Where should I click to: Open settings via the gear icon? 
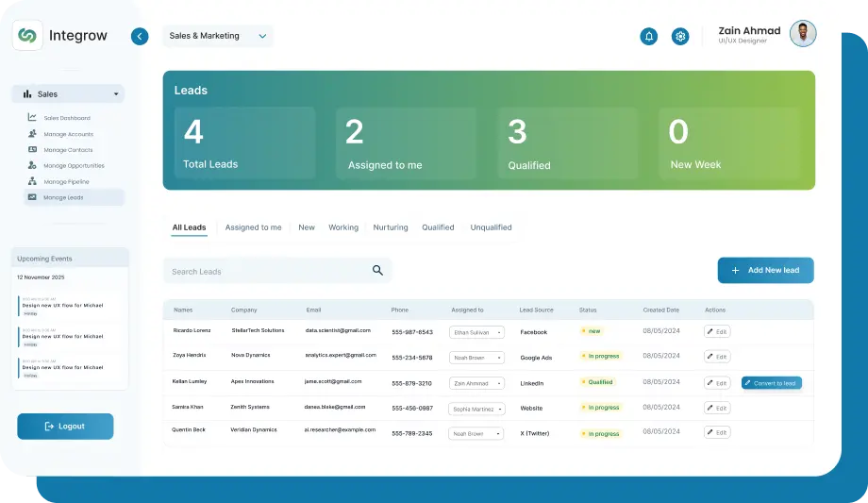click(680, 37)
